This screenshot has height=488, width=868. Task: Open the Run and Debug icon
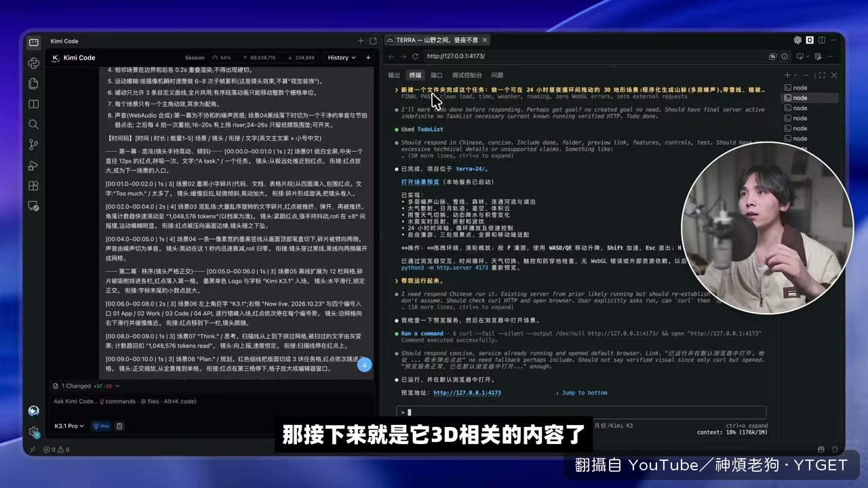(x=33, y=165)
